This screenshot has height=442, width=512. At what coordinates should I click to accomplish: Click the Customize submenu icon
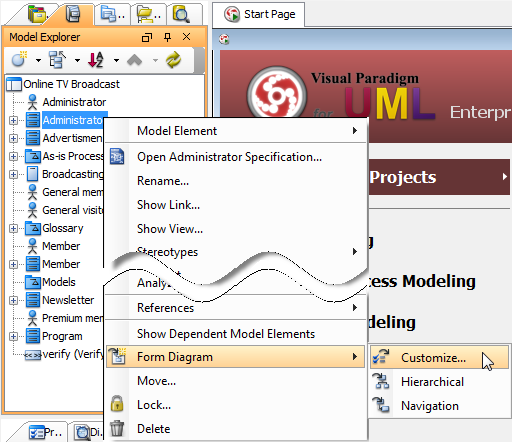381,357
